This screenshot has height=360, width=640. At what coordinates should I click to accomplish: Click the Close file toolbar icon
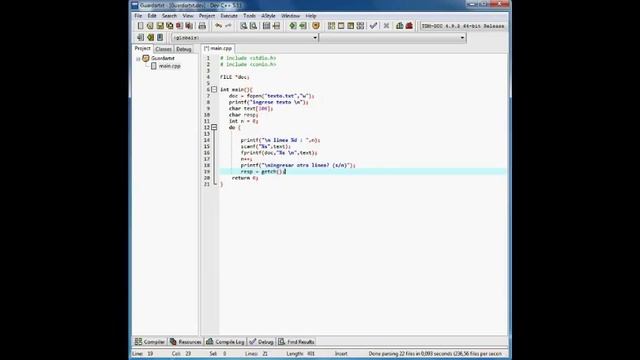tap(180, 26)
